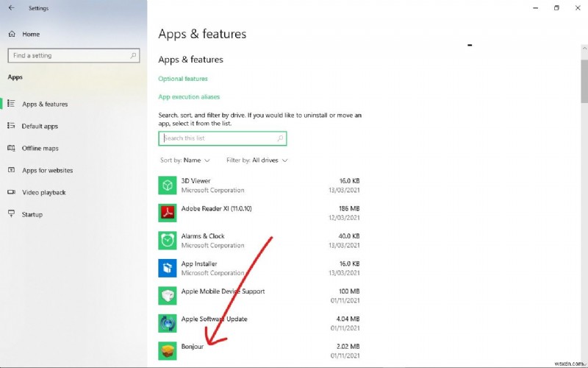This screenshot has height=368, width=588.
Task: Click the Alarms & Clock app icon
Action: coord(168,241)
